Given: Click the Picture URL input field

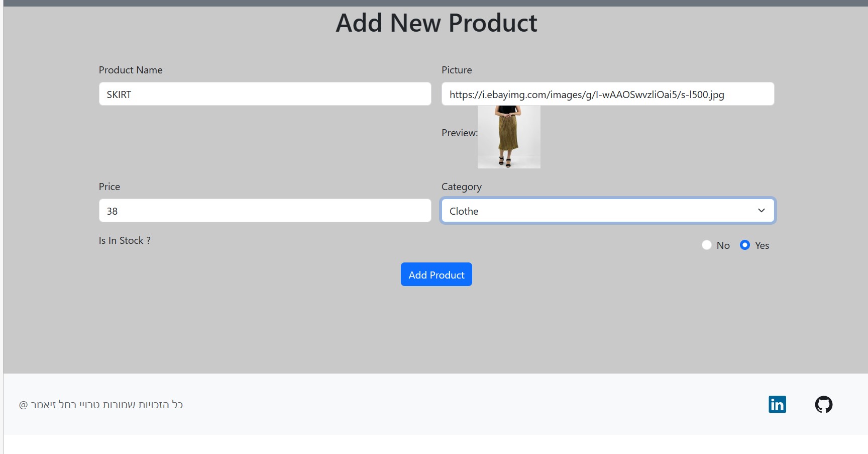Looking at the screenshot, I should (x=607, y=94).
